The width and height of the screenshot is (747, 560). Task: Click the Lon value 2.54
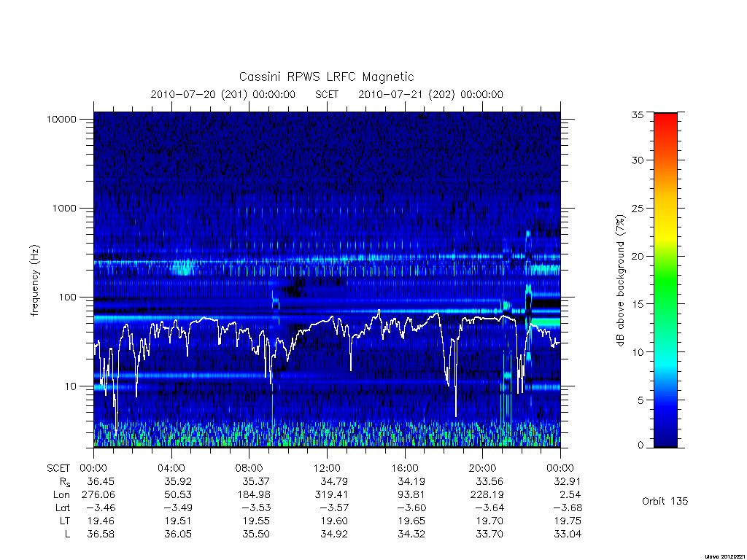[x=570, y=495]
